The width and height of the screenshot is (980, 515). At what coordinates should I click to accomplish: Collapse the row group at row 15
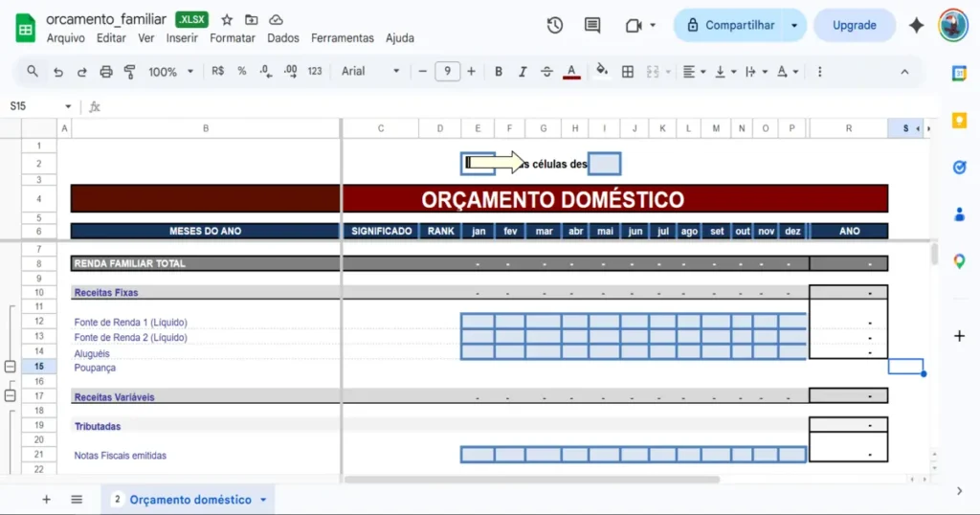click(x=10, y=367)
